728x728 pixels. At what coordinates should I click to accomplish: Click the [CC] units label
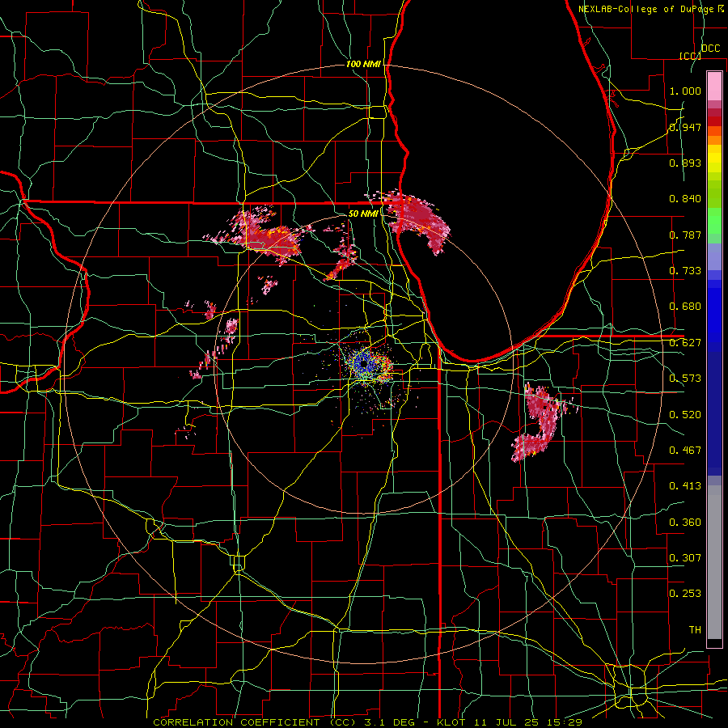[x=690, y=56]
